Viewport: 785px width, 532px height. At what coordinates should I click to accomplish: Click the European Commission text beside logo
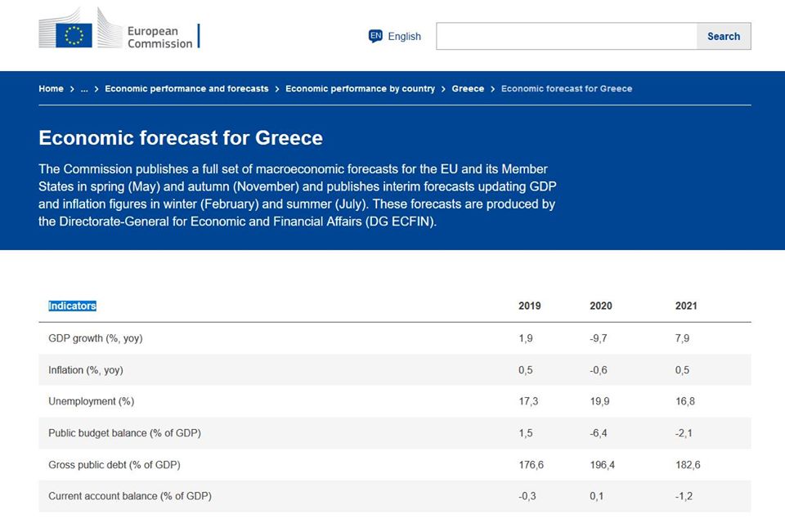159,37
